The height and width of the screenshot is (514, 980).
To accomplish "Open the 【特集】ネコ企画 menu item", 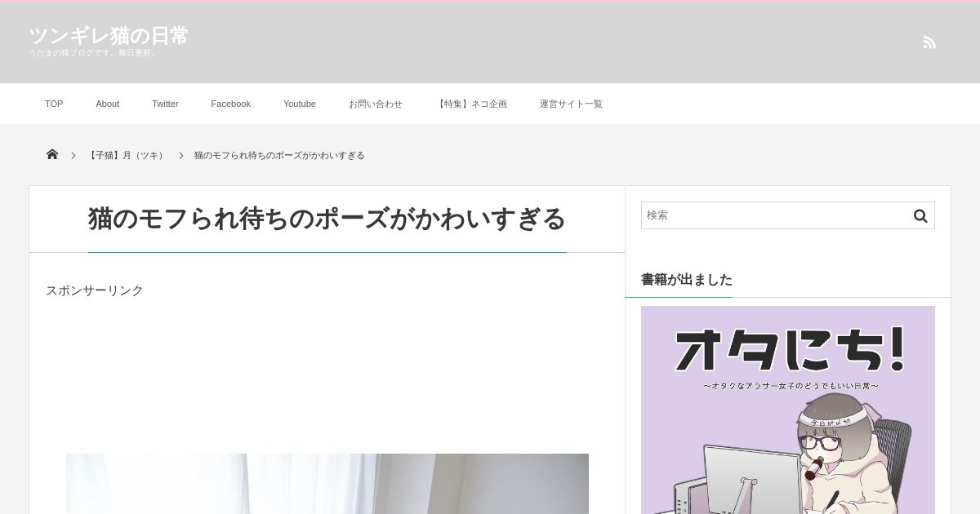I will pos(471,104).
